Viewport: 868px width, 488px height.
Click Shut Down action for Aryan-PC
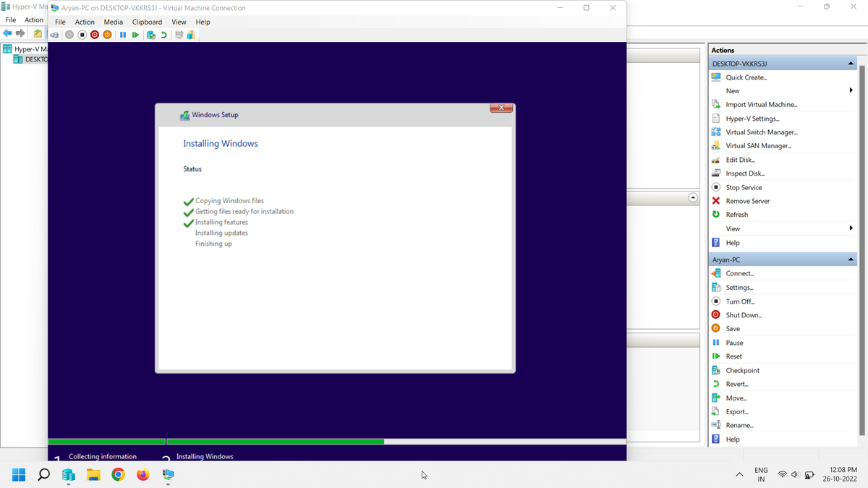744,315
